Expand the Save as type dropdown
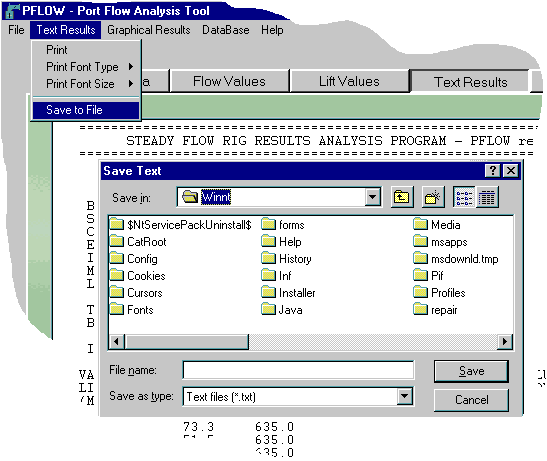The width and height of the screenshot is (547, 461). [405, 396]
